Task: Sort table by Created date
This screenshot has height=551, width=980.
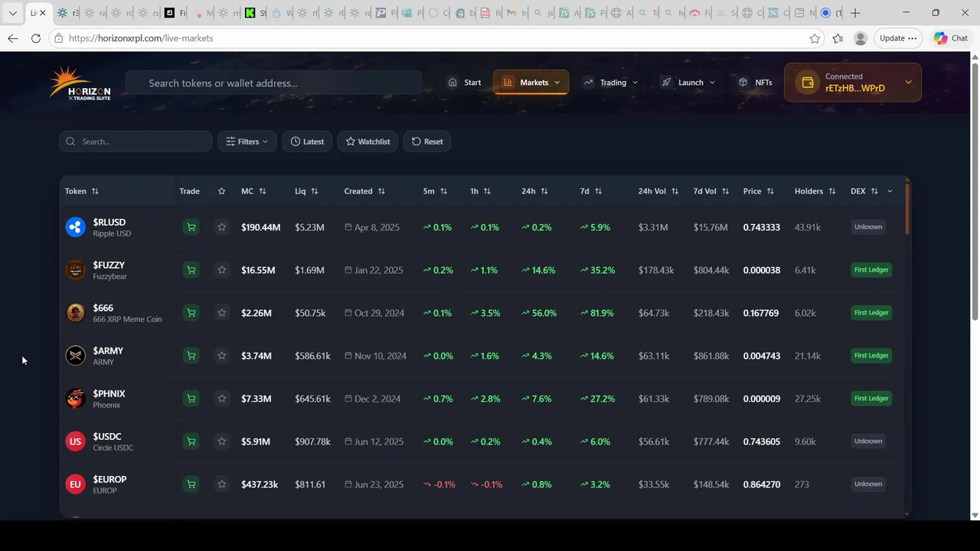Action: coord(364,191)
